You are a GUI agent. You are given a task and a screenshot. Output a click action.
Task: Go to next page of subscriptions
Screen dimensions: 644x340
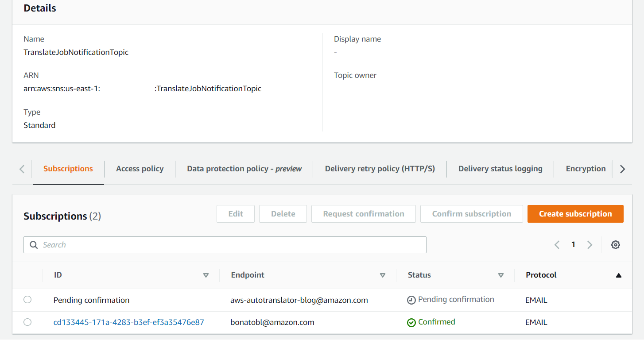[x=590, y=245]
